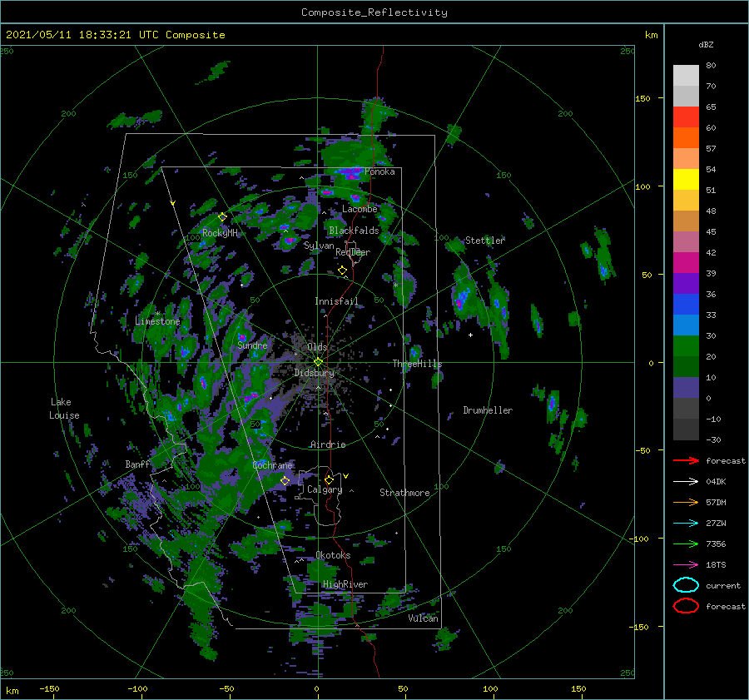
Task: Click the Sylvan label
Action: coord(319,246)
